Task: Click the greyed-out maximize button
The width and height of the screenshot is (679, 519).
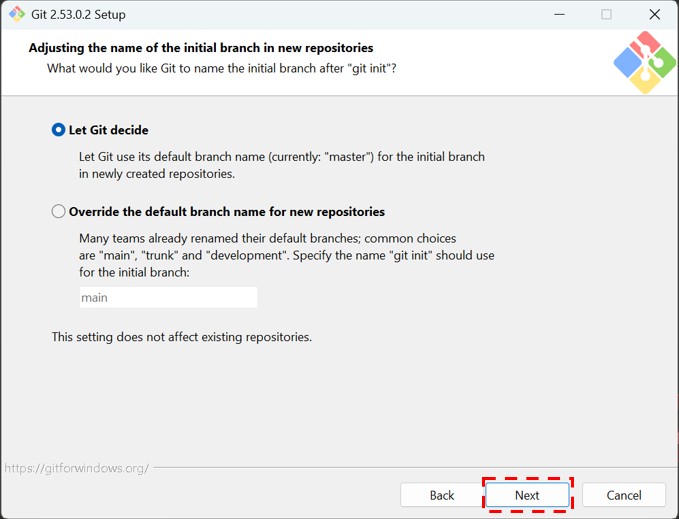Action: point(606,15)
